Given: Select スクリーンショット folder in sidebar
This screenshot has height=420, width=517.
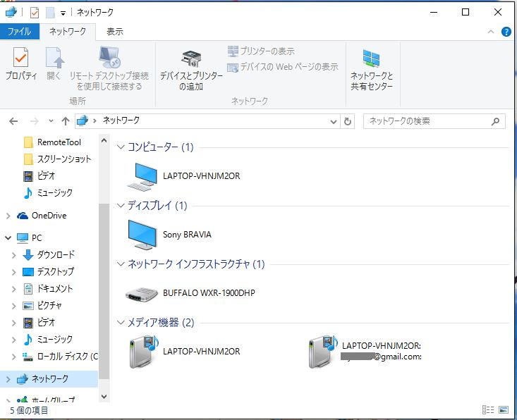Looking at the screenshot, I should click(57, 159).
